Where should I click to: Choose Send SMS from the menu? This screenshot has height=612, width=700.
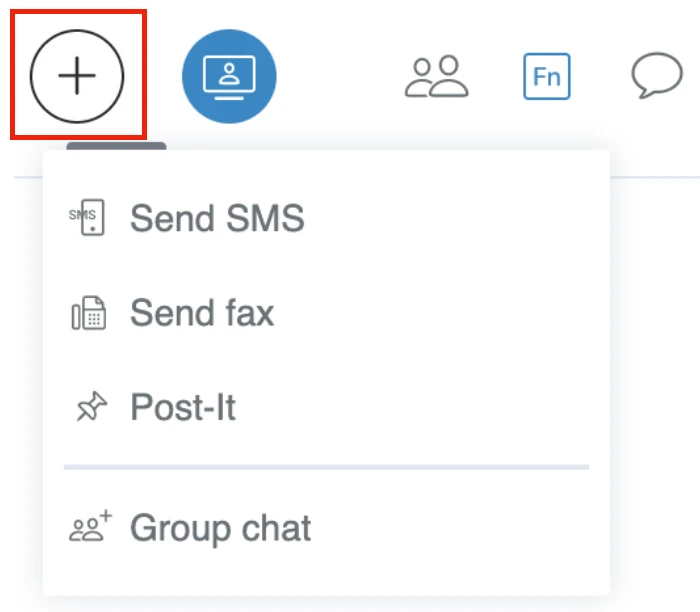point(326,218)
